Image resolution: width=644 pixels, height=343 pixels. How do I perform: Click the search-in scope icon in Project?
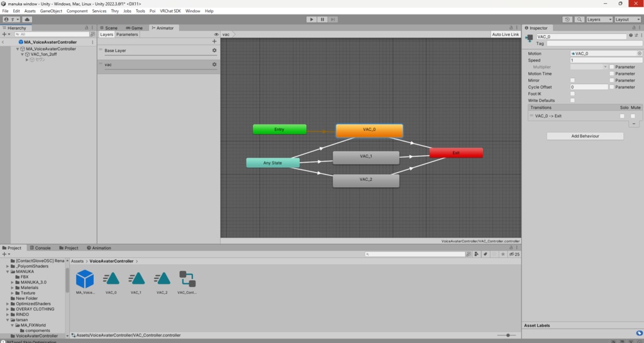pyautogui.click(x=468, y=254)
